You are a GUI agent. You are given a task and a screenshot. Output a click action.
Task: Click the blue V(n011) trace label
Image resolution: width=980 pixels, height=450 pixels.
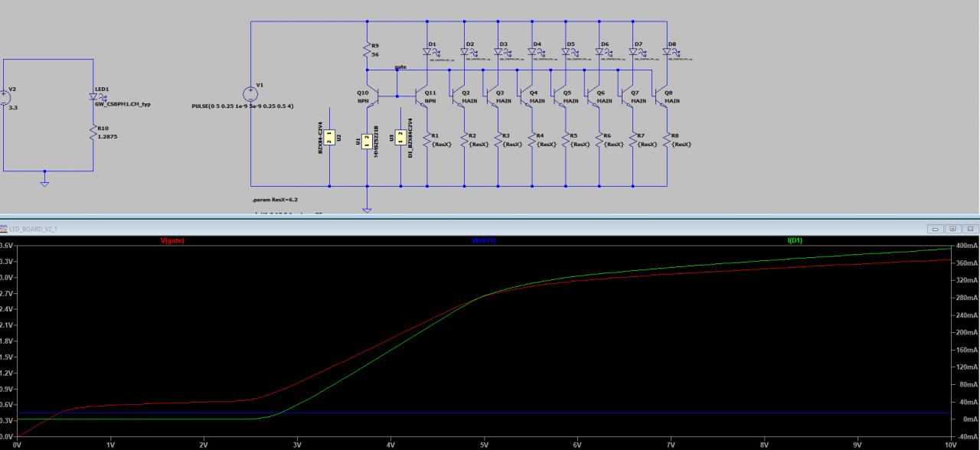tap(484, 241)
